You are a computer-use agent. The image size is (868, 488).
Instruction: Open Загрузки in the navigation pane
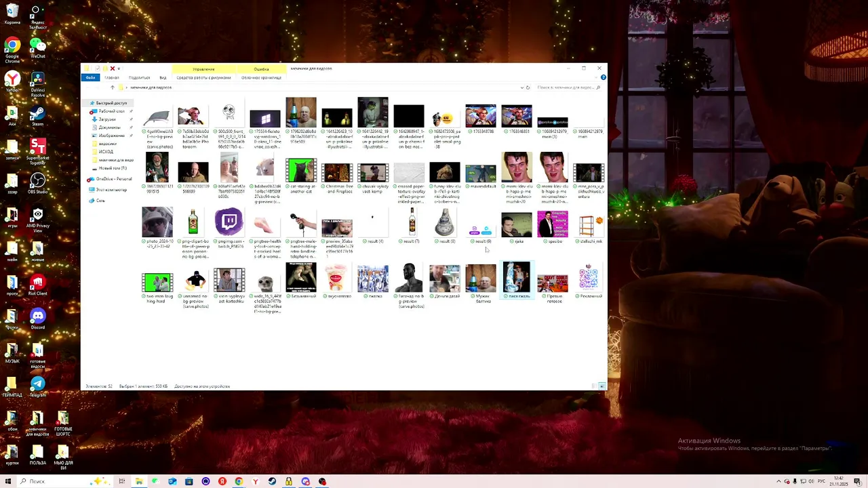(x=107, y=119)
